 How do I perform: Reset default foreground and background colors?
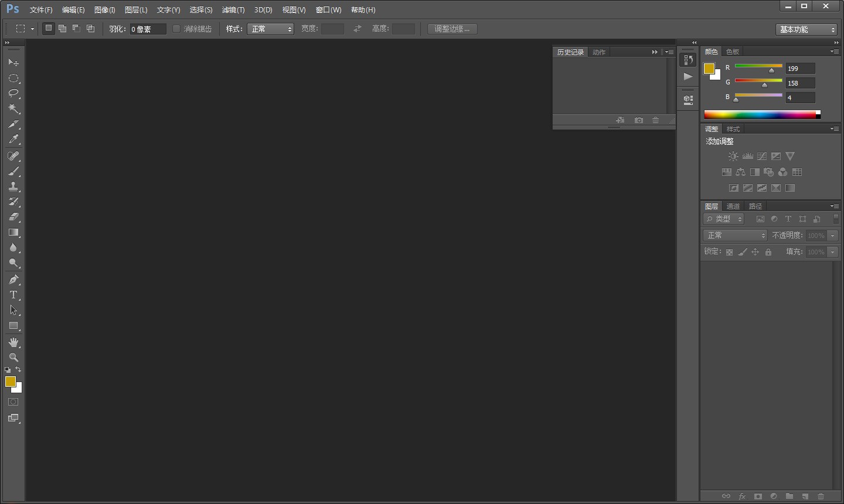point(8,370)
